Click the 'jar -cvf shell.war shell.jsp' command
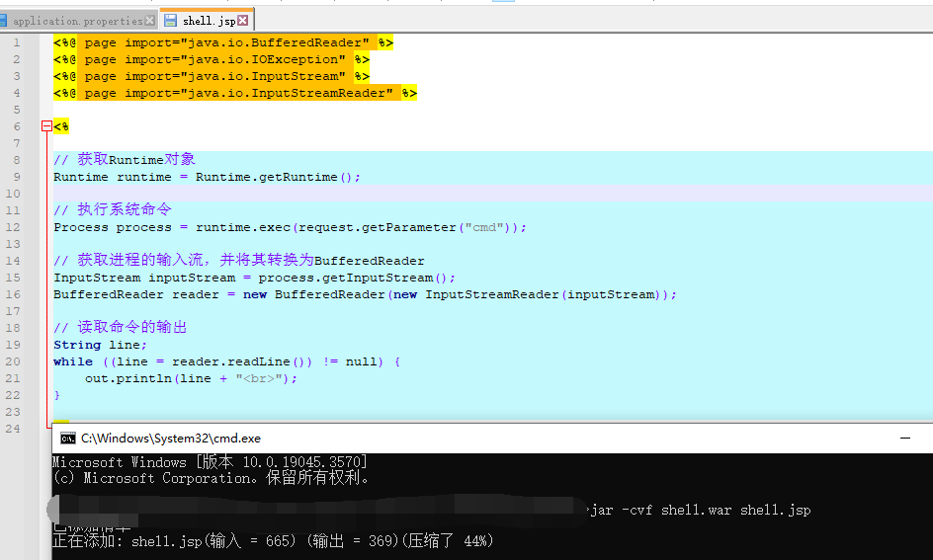Viewport: 933px width, 560px height. (701, 510)
